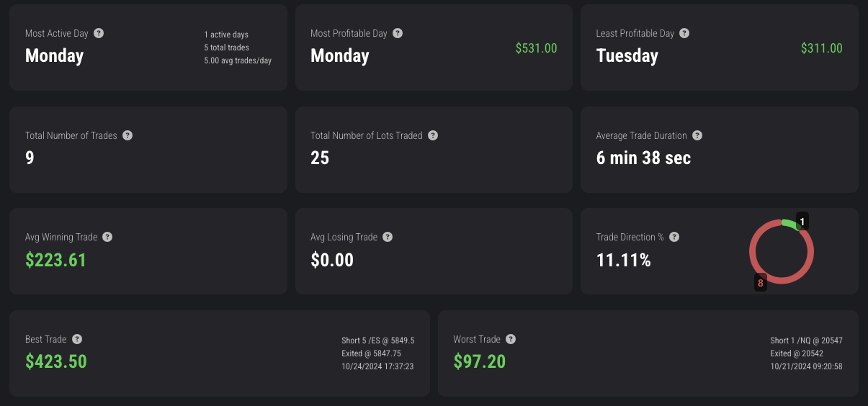The width and height of the screenshot is (868, 406).
Task: Show Trade Direction % info icon
Action: 674,237
